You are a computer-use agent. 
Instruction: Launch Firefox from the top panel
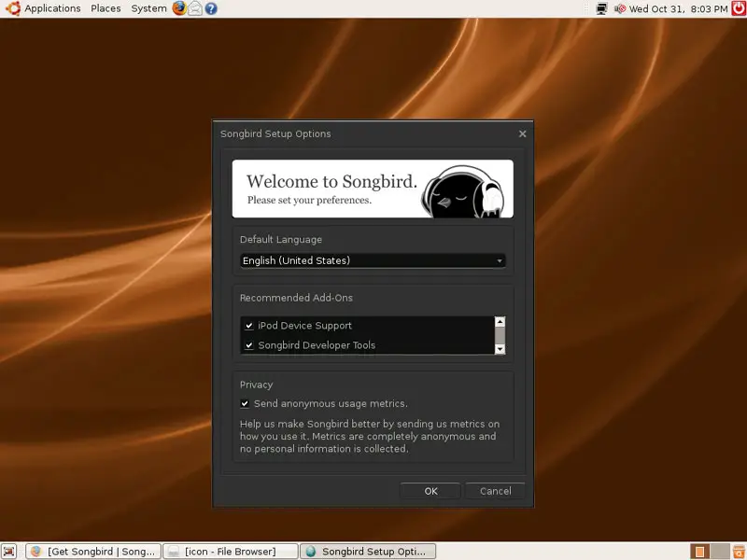pos(179,8)
